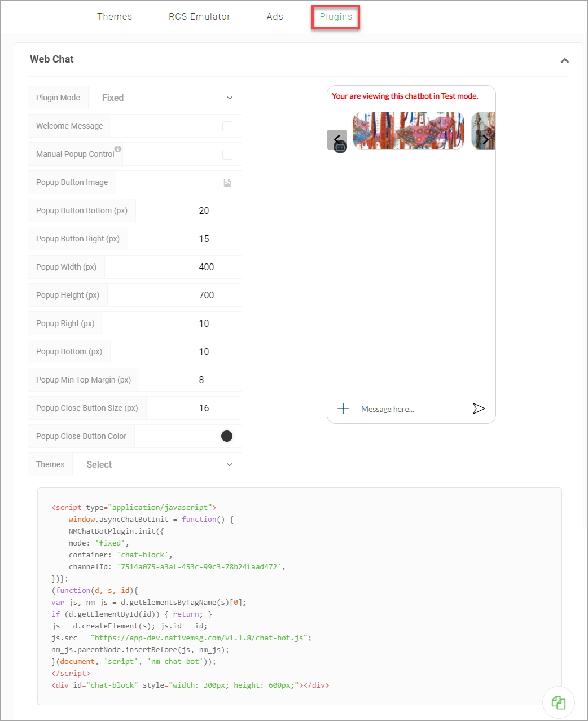Viewport: 588px width, 721px height.
Task: Click the colorful umbrellas carousel image
Action: click(x=409, y=130)
